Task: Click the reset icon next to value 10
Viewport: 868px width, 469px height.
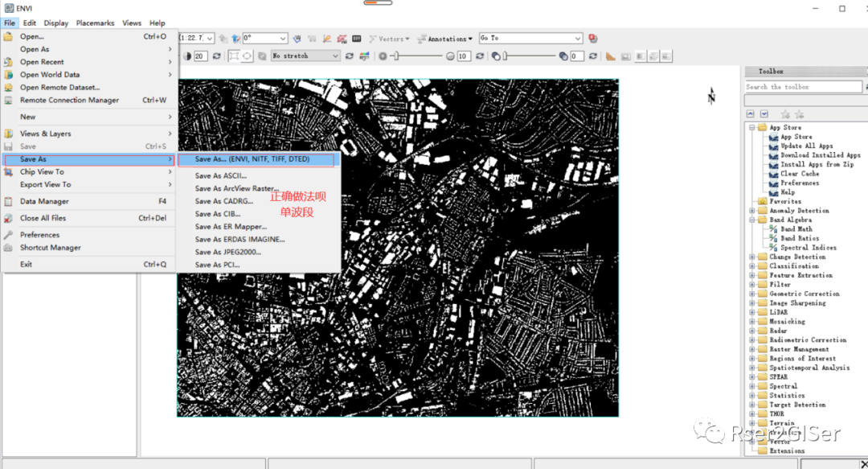Action: pyautogui.click(x=480, y=56)
